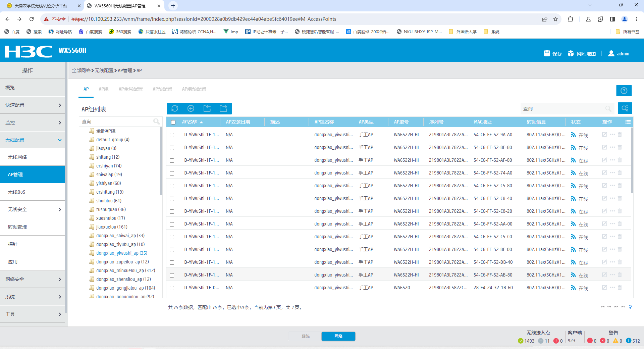Screen dimensions: 644x349
Task: Click edit icon in first AP row
Action: pyautogui.click(x=604, y=135)
